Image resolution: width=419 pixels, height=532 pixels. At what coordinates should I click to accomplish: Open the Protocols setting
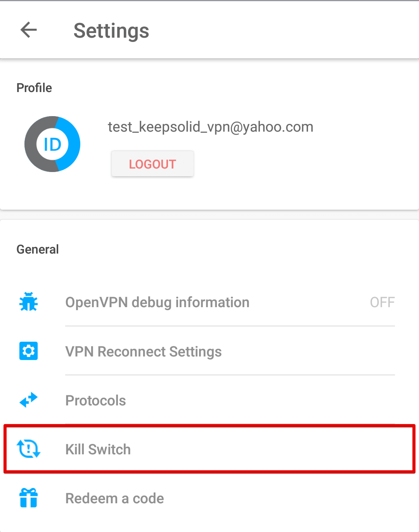tap(95, 400)
